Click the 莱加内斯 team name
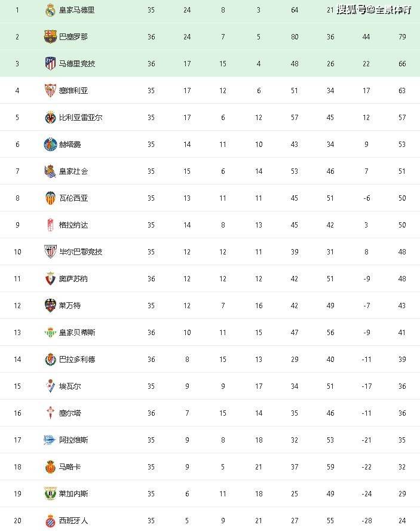 (73, 494)
